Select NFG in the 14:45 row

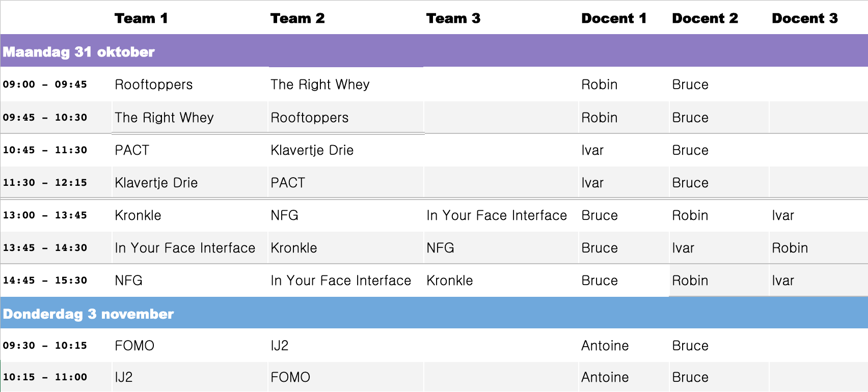[128, 281]
